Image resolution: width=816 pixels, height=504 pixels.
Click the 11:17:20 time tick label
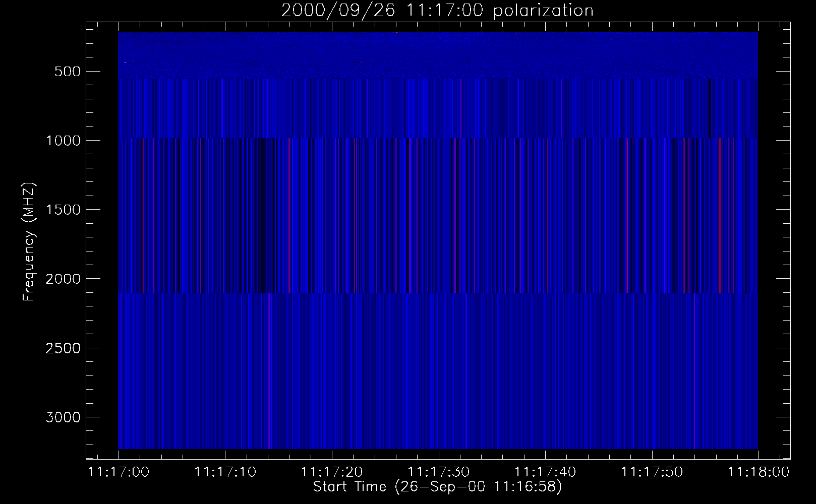click(x=332, y=472)
